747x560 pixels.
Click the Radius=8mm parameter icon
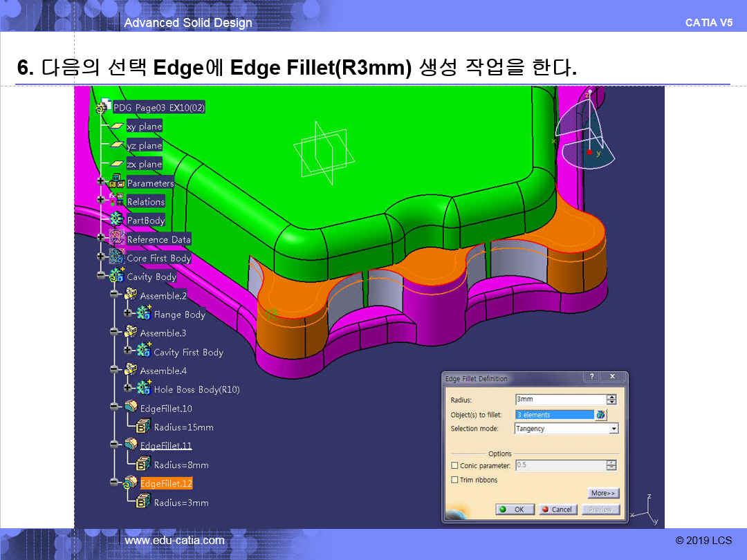tap(144, 464)
